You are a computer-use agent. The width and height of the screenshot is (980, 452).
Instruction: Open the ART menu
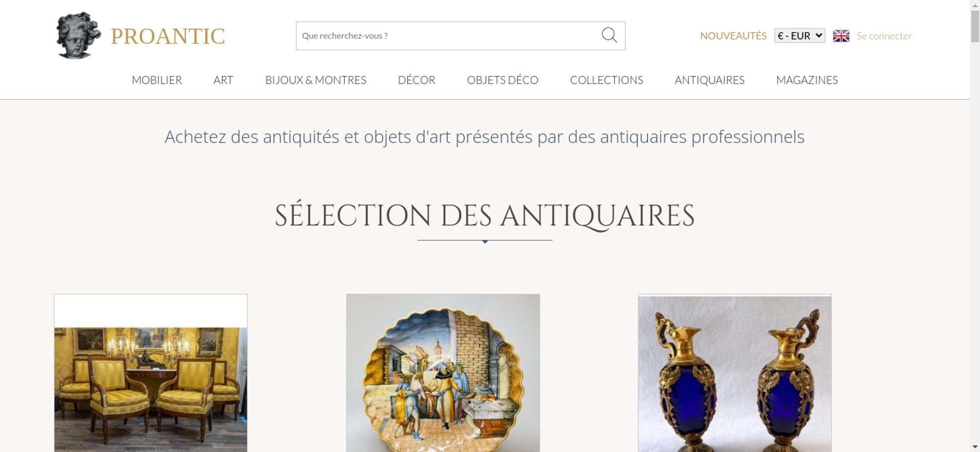tap(223, 80)
